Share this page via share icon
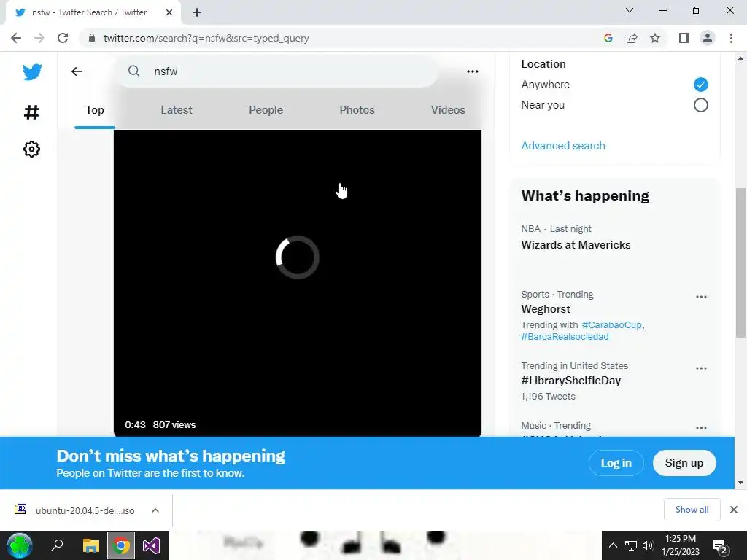Image resolution: width=747 pixels, height=560 pixels. click(x=632, y=38)
